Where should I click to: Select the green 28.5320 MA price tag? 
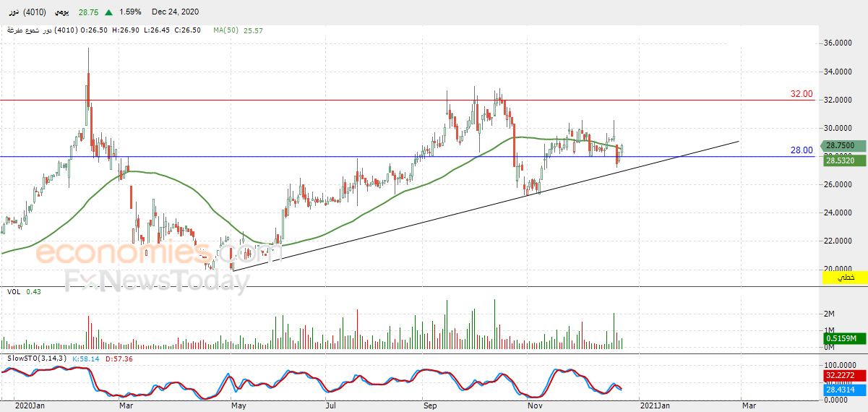tap(844, 160)
